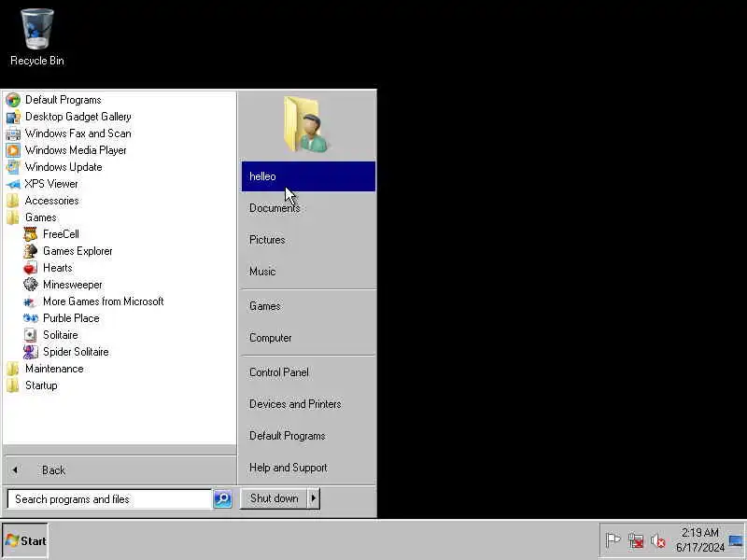
Task: Open the Shut down options arrow
Action: (x=314, y=498)
